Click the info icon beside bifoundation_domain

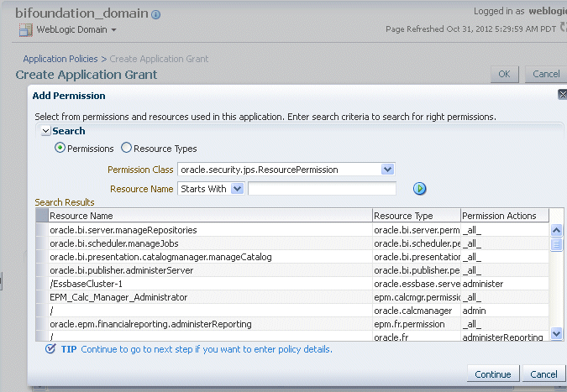156,14
